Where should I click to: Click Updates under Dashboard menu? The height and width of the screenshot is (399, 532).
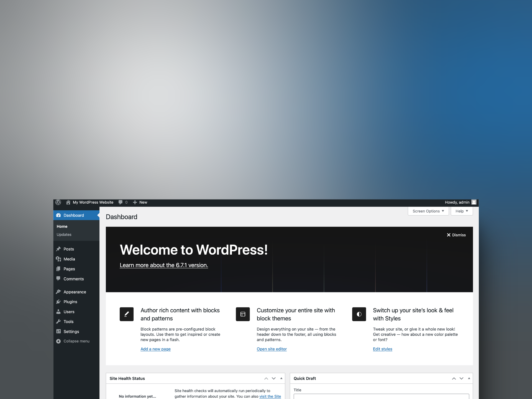pos(64,234)
